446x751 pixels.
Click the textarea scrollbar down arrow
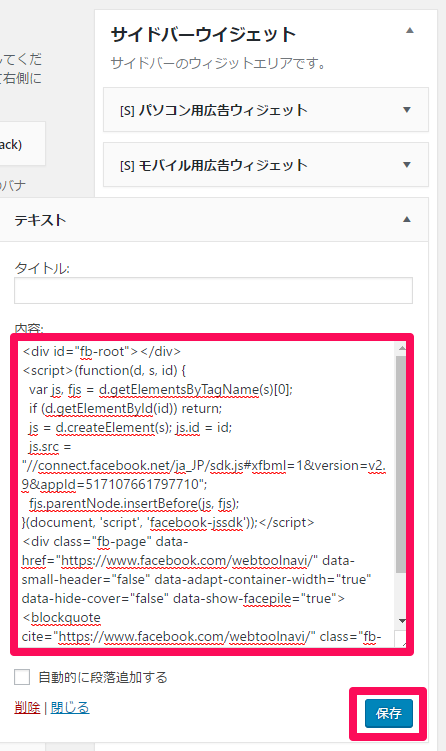(x=401, y=621)
